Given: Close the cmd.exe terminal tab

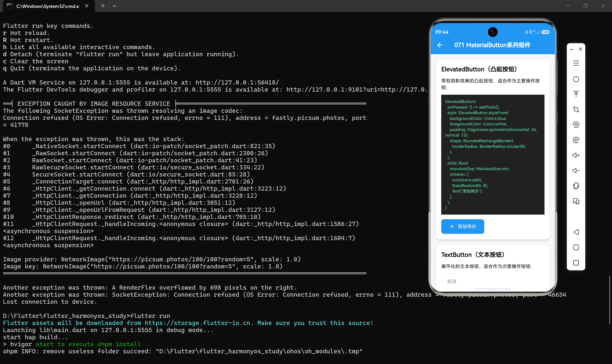Looking at the screenshot, I should tap(87, 6).
